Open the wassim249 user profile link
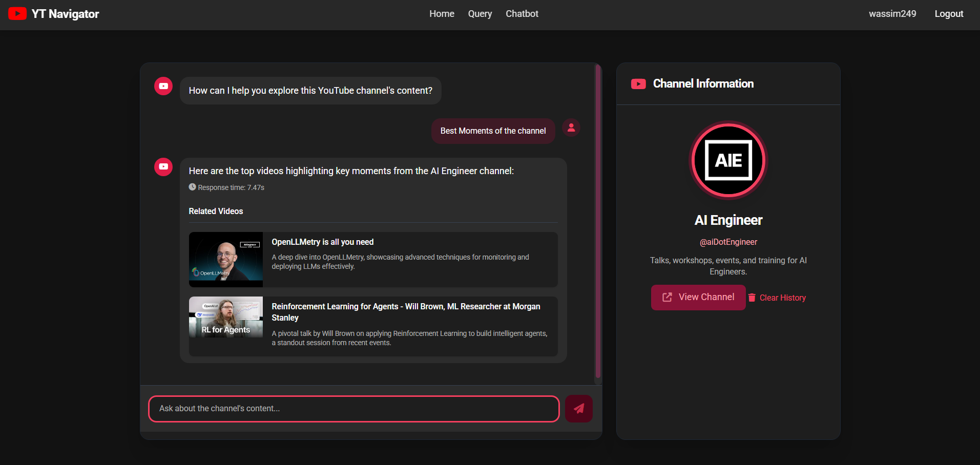 pos(892,14)
